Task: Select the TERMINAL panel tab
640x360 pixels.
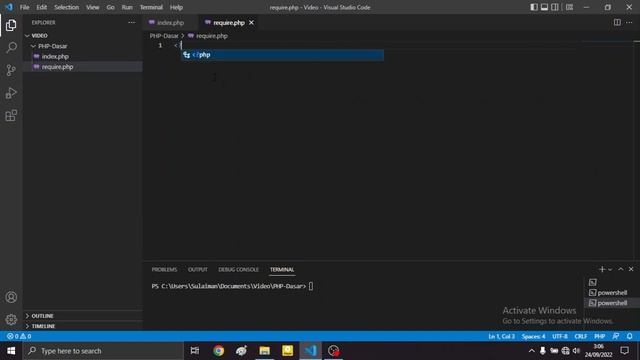Action: coord(282,269)
